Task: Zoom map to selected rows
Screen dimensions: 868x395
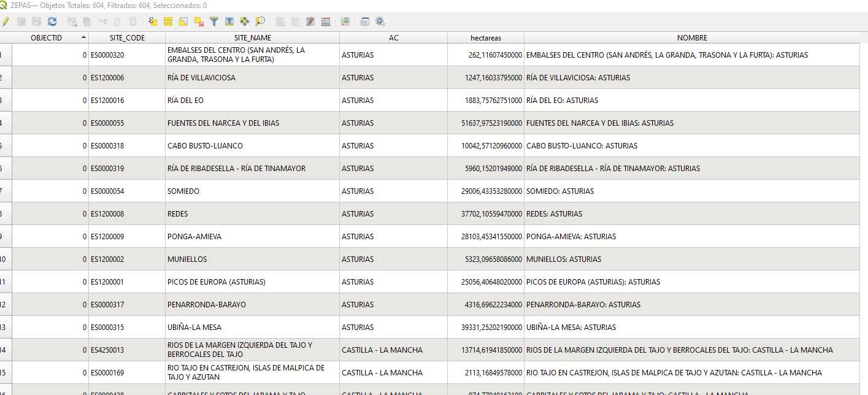Action: pos(260,21)
